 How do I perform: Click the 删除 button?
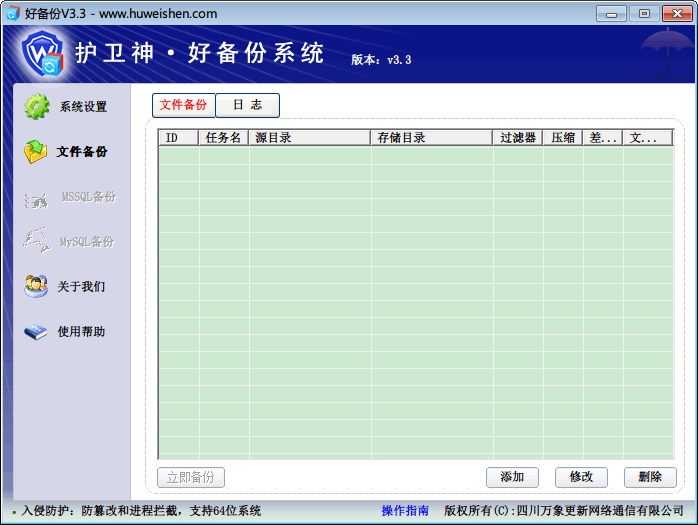(650, 477)
